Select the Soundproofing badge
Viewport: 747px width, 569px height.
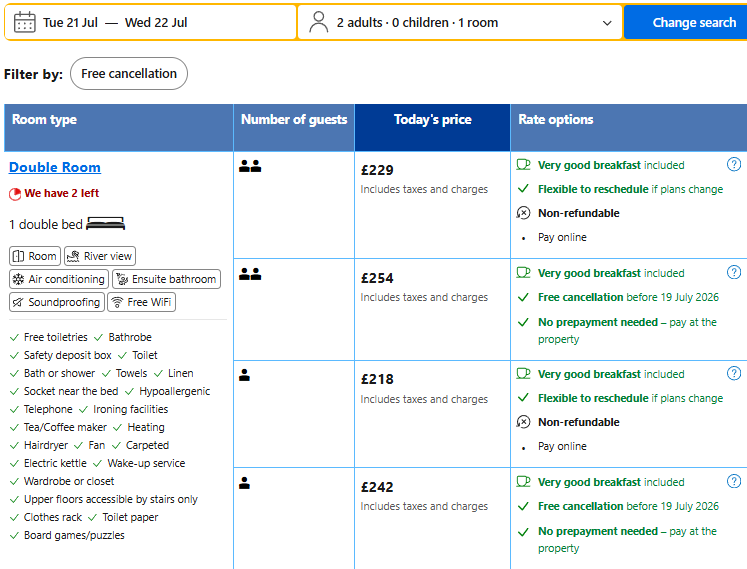click(x=57, y=302)
